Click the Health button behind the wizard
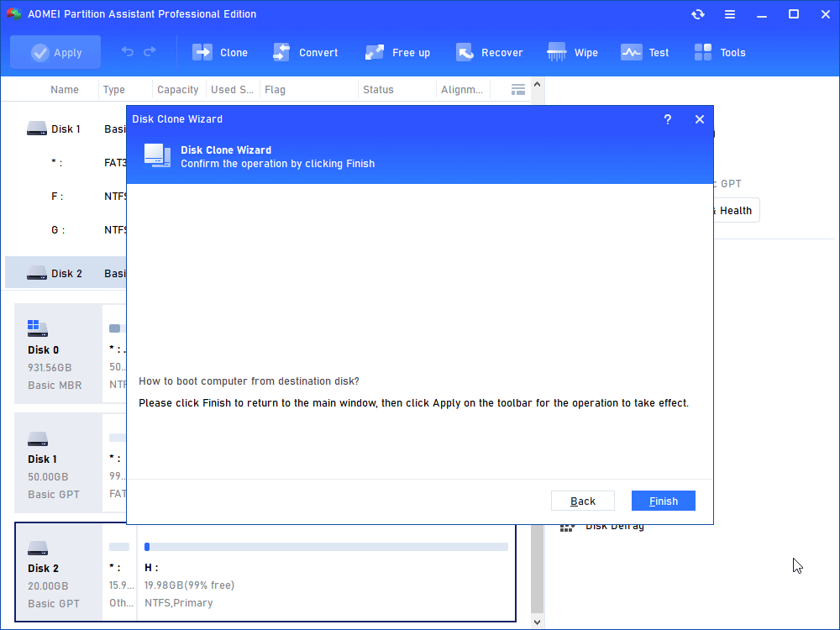 tap(736, 211)
